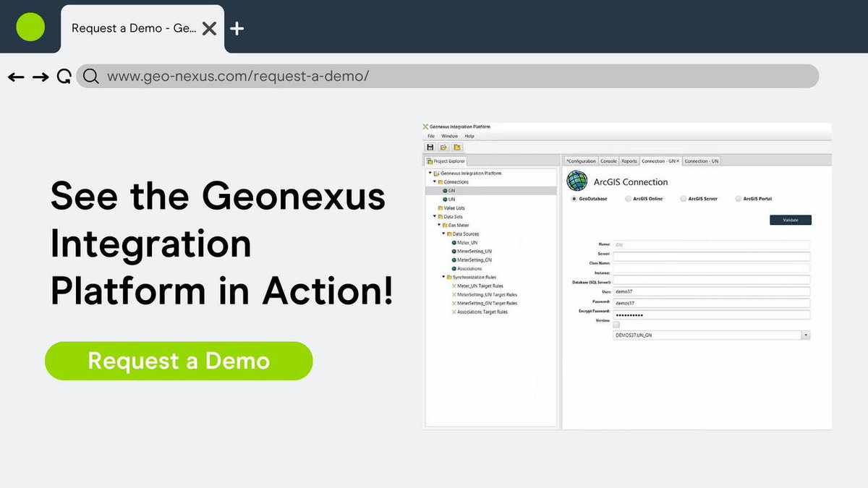Open the File menu
The height and width of the screenshot is (488, 868).
click(431, 136)
